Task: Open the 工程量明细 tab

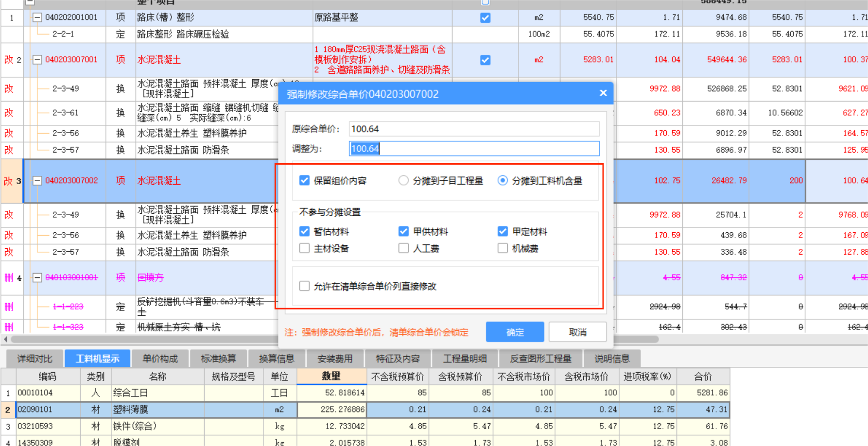Action: (x=465, y=359)
